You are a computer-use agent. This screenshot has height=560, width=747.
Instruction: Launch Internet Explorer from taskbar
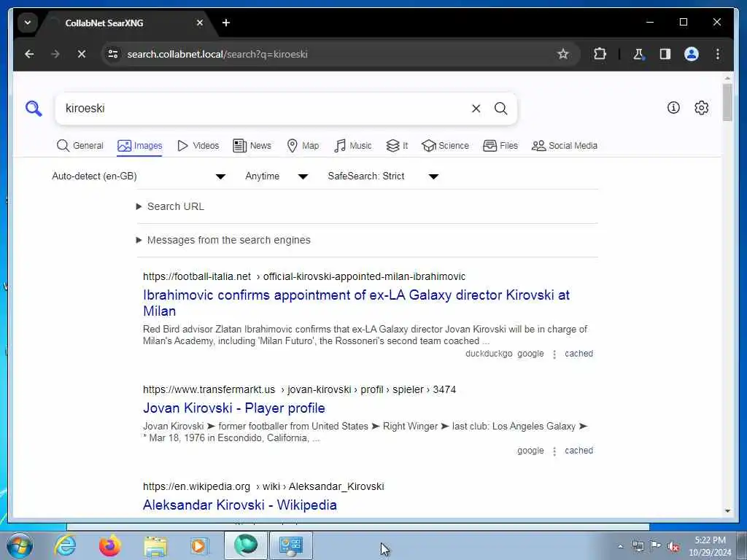pos(65,545)
